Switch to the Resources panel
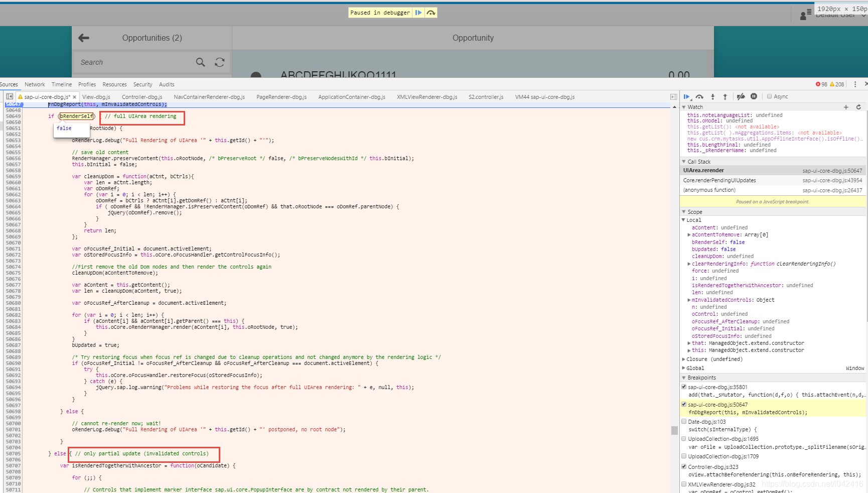The width and height of the screenshot is (868, 493). coord(114,84)
